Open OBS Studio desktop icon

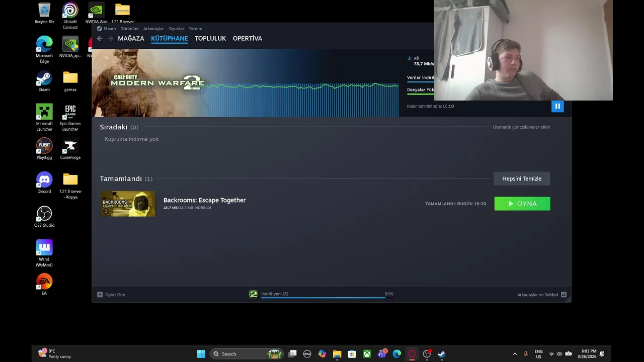(x=44, y=217)
